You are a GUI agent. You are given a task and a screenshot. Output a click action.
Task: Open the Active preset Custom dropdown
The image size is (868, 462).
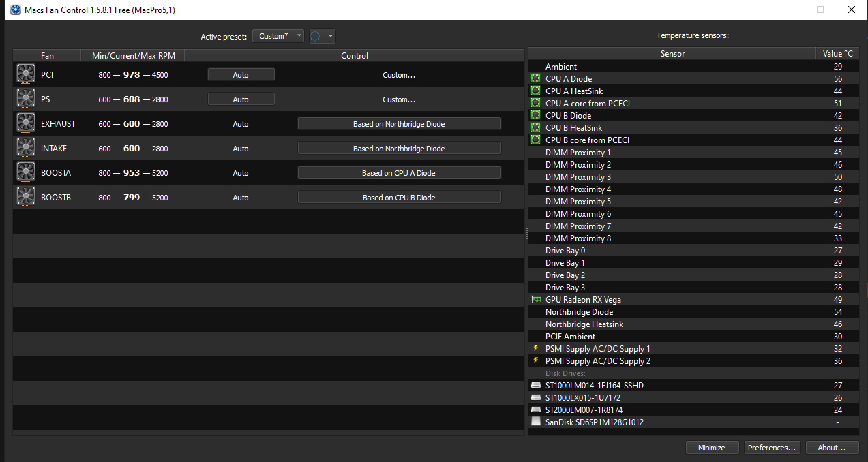[x=278, y=36]
